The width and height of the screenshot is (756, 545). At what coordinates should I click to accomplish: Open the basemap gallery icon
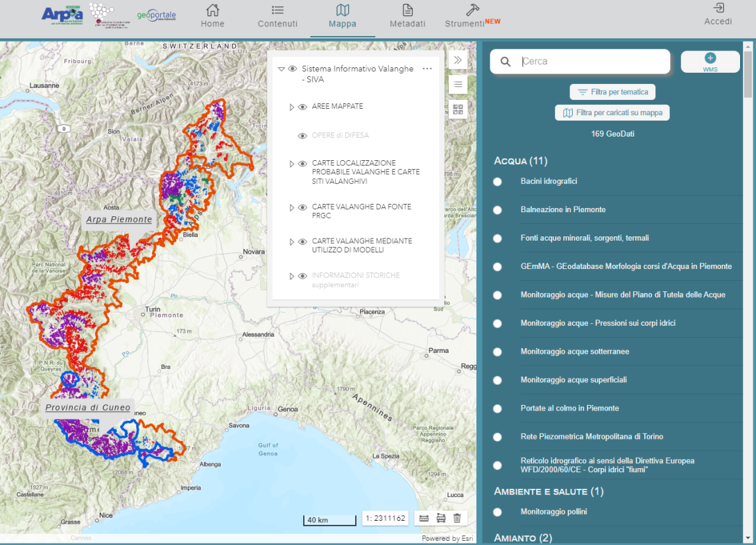458,109
